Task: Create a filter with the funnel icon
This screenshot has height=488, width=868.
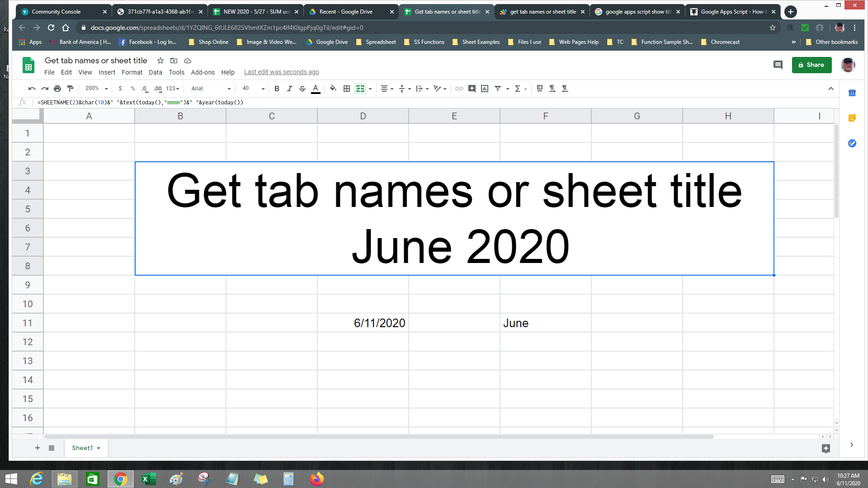Action: click(498, 89)
